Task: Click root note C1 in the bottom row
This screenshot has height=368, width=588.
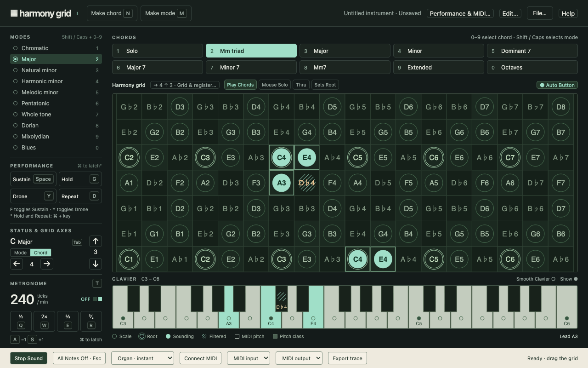Action: click(x=129, y=259)
